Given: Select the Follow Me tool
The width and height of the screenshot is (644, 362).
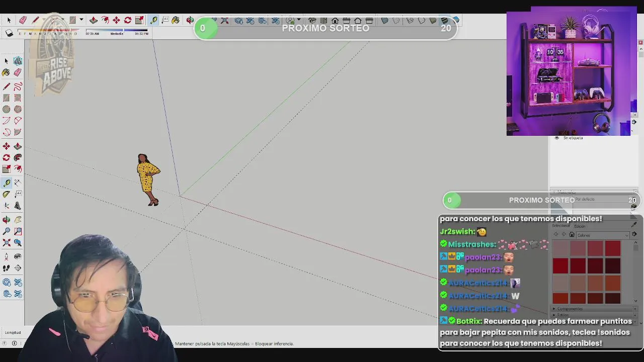Looking at the screenshot, I should coord(18,157).
